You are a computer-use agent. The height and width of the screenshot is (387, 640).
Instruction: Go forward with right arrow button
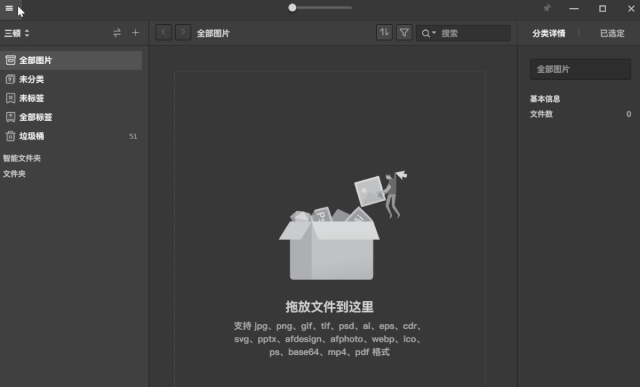pos(183,33)
